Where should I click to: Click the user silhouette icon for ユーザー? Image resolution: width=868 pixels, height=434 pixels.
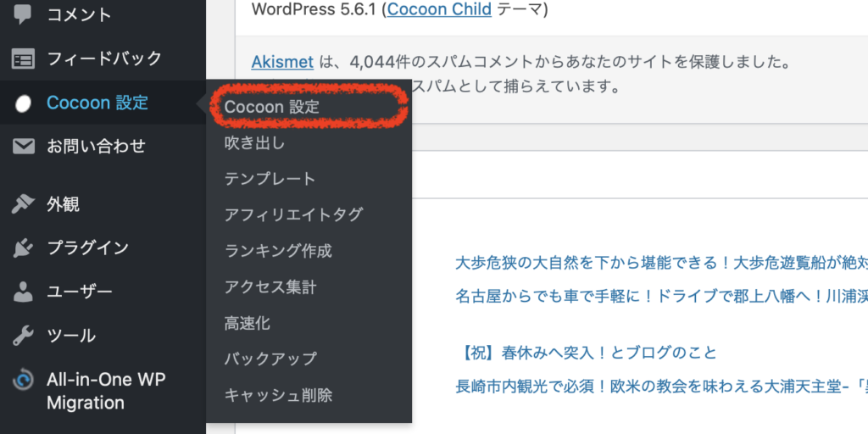[x=23, y=292]
